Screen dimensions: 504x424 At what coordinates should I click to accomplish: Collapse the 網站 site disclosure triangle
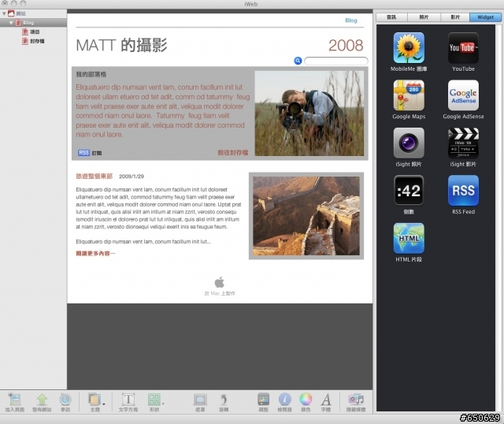coord(4,13)
